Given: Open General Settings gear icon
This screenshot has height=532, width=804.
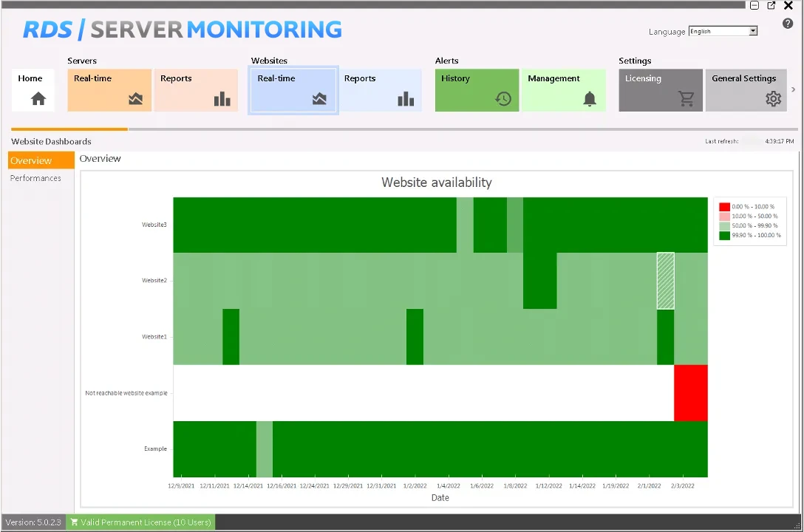Looking at the screenshot, I should (773, 99).
